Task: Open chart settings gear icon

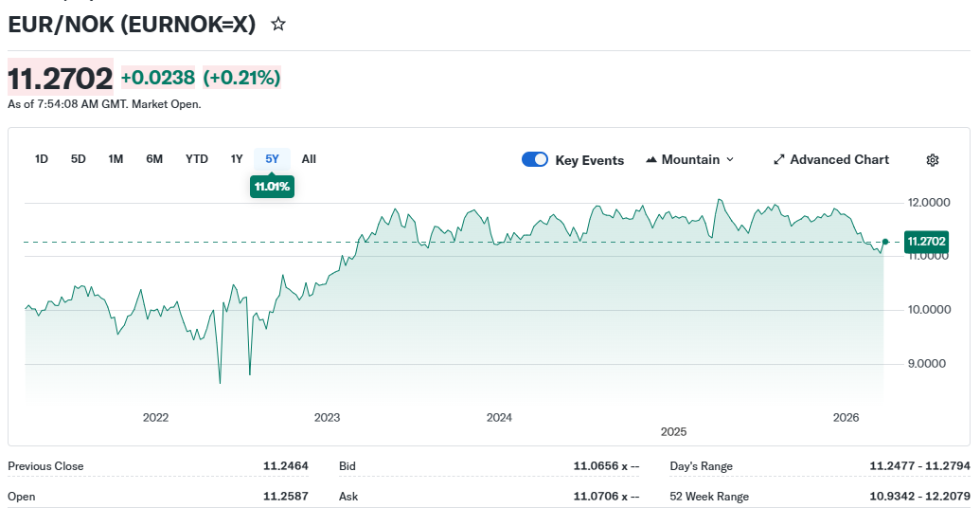Action: pyautogui.click(x=932, y=160)
